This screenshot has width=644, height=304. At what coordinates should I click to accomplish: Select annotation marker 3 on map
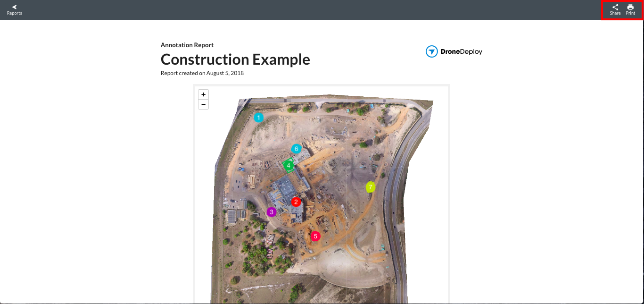click(271, 212)
